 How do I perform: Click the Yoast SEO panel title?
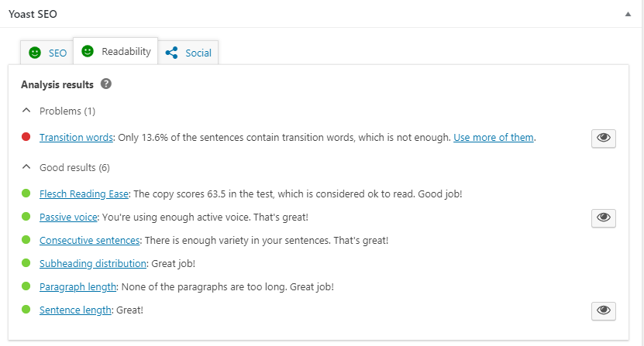point(33,14)
